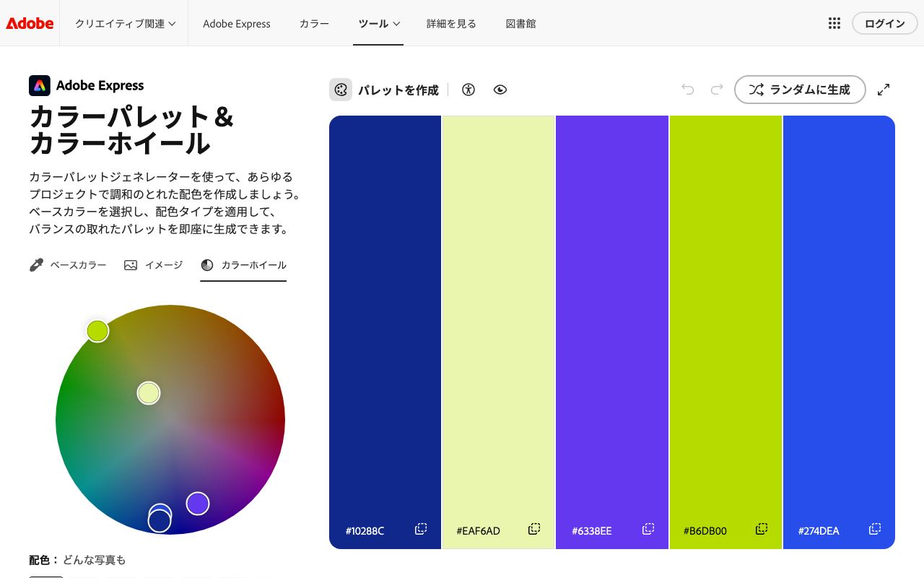Copy hex code #10288C with copy icon
The image size is (924, 578).
tap(421, 529)
